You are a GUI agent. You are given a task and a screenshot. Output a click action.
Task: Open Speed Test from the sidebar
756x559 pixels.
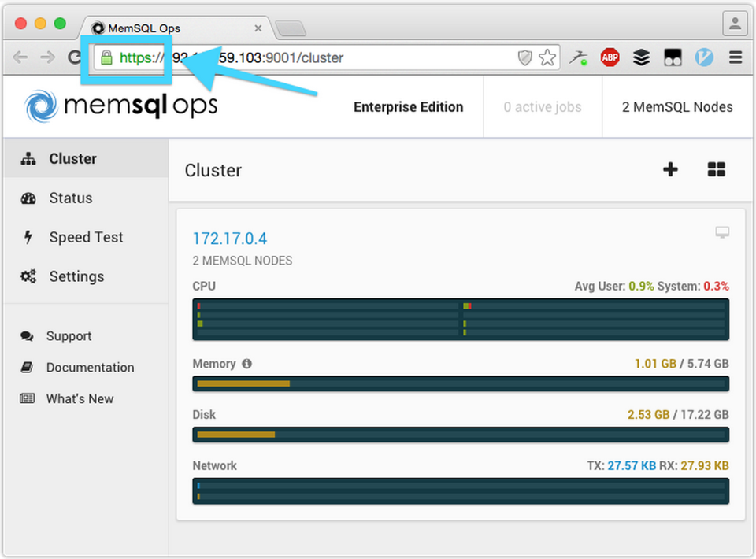pyautogui.click(x=86, y=237)
